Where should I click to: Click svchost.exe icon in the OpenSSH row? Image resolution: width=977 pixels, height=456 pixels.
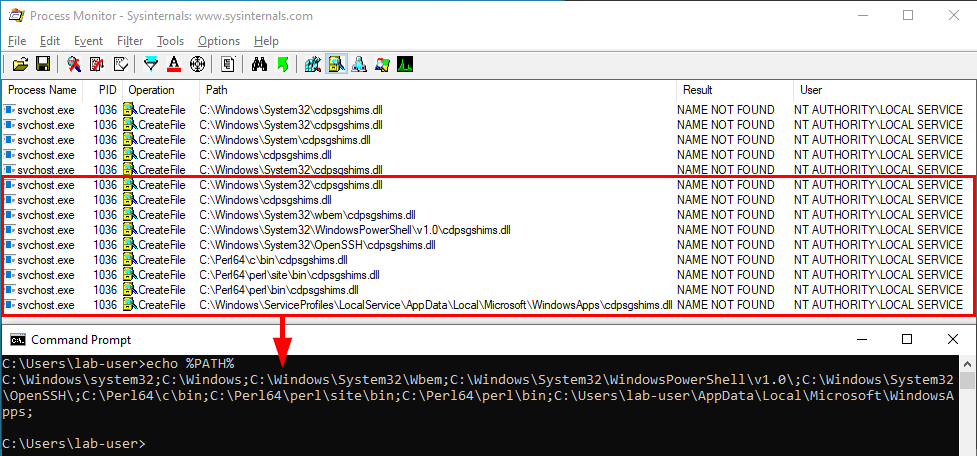[9, 245]
